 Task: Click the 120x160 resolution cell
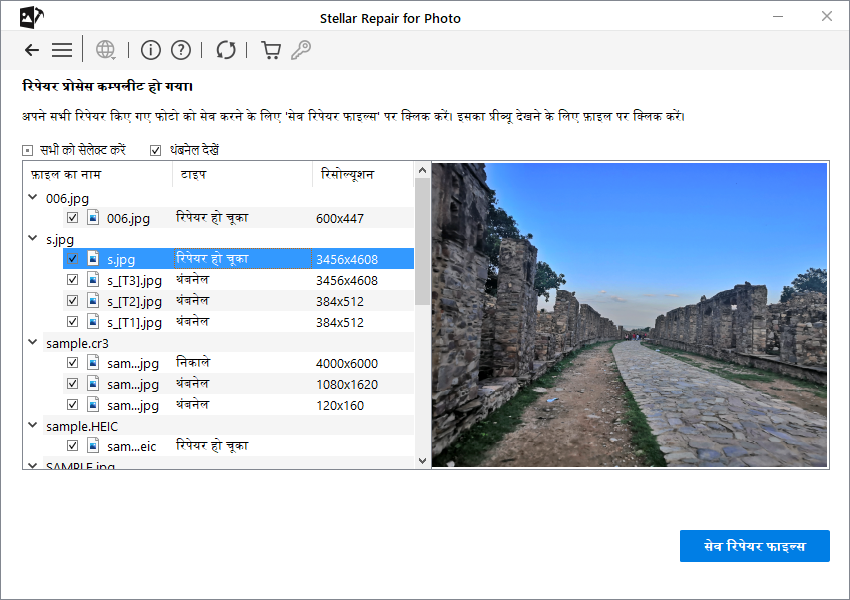340,405
